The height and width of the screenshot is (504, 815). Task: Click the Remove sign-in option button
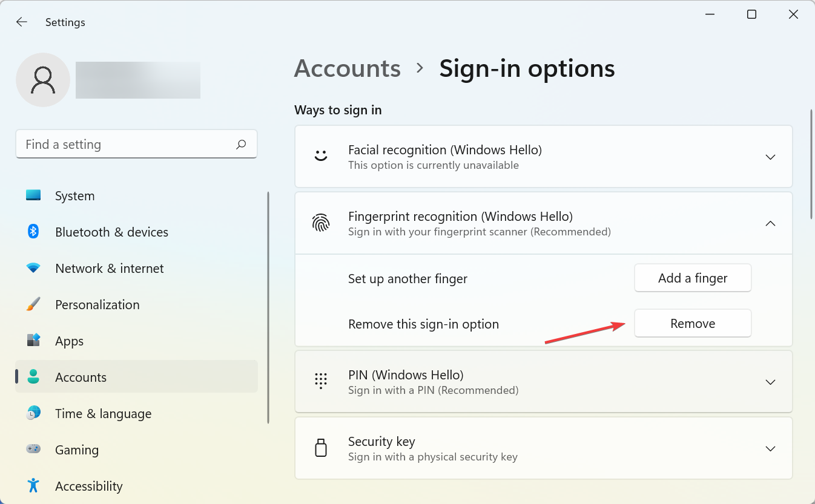[x=692, y=323]
